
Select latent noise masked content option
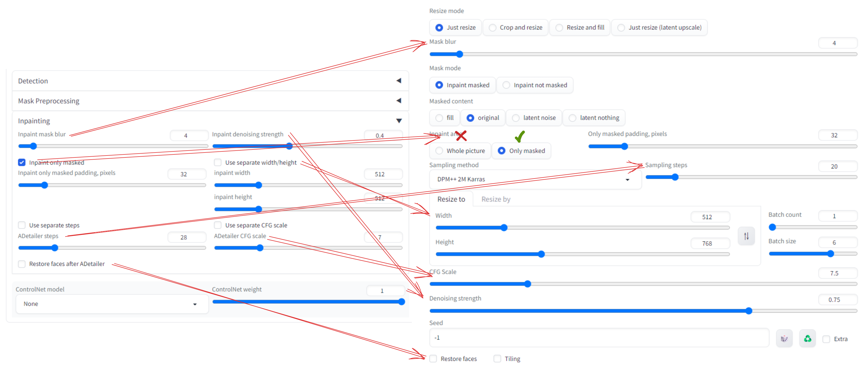coord(515,118)
